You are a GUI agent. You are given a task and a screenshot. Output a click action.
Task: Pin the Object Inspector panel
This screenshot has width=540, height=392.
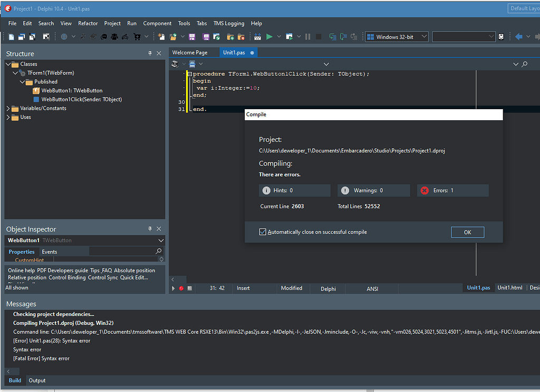tap(150, 229)
